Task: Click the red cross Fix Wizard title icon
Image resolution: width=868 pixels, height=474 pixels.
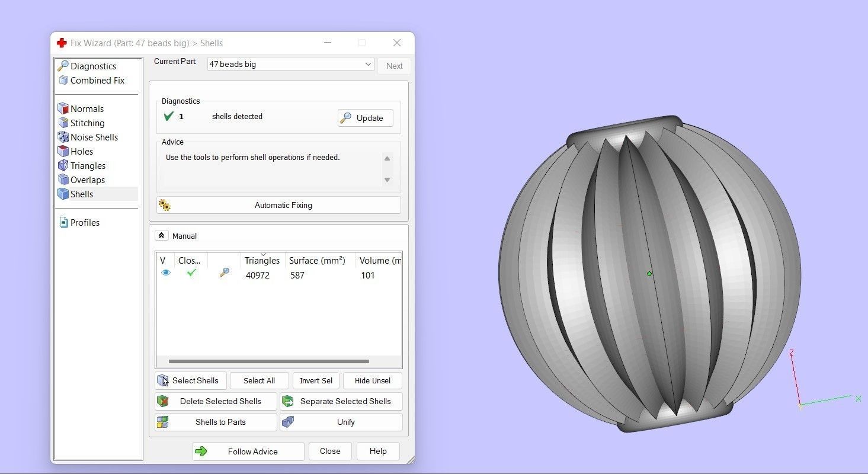Action: (62, 43)
